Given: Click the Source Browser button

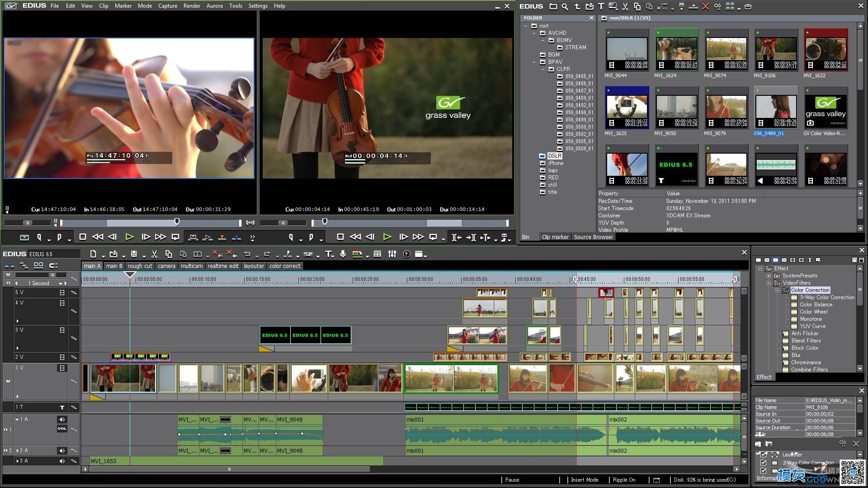Looking at the screenshot, I should [594, 237].
